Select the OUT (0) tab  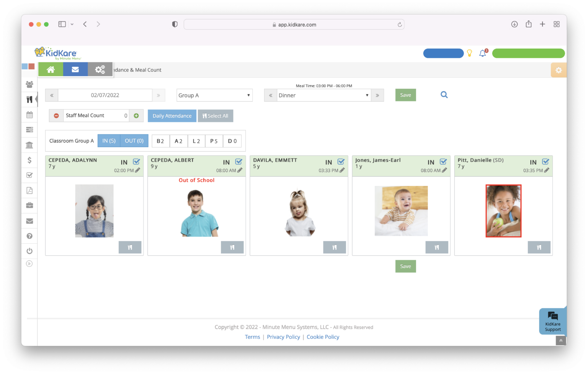point(134,141)
